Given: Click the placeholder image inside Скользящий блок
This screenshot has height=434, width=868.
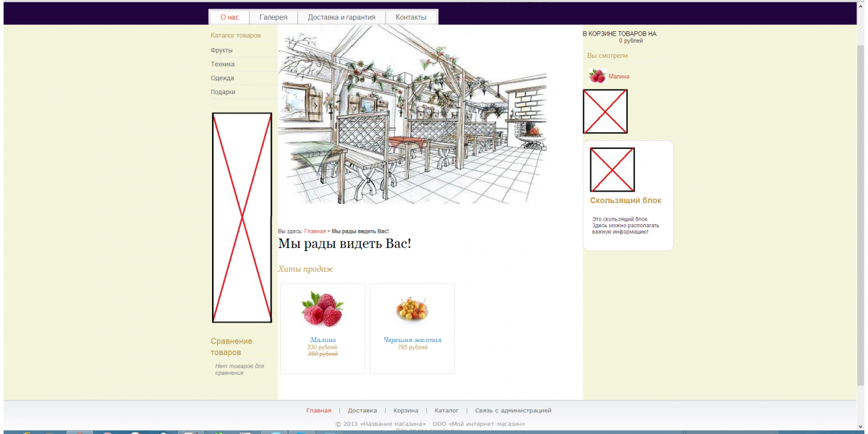Looking at the screenshot, I should 612,170.
